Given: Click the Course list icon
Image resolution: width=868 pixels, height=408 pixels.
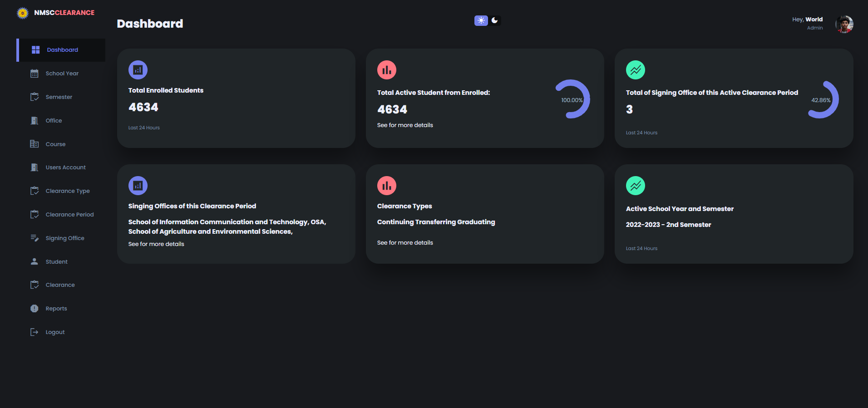Looking at the screenshot, I should [35, 144].
